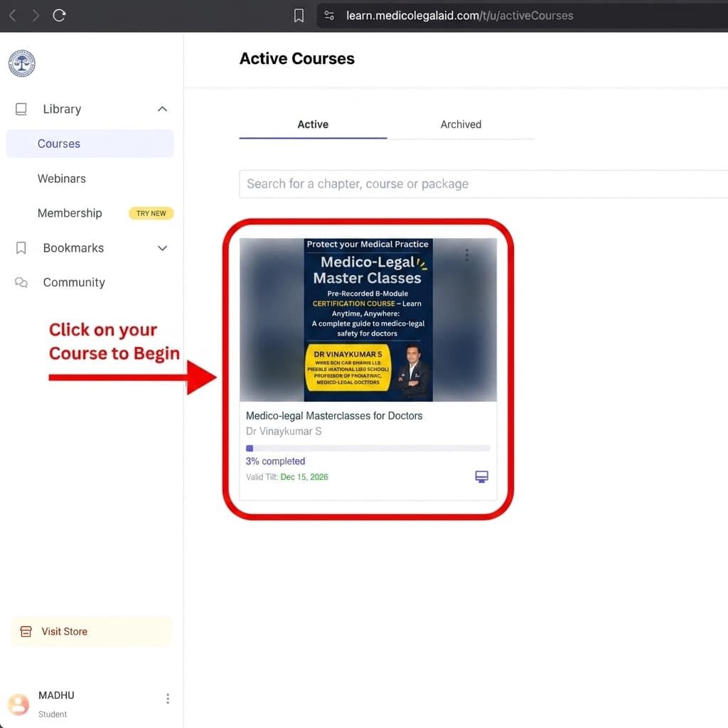Collapse the Library section chevron

tap(162, 109)
